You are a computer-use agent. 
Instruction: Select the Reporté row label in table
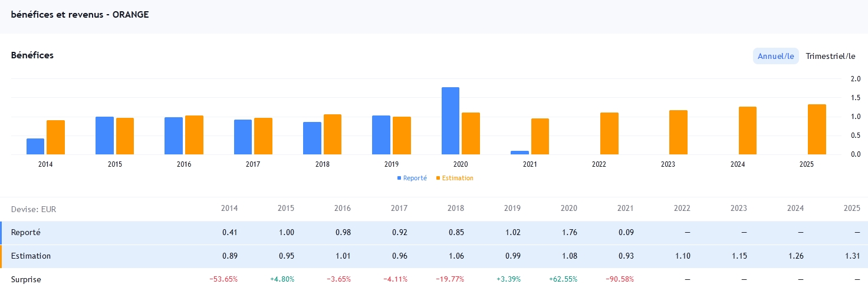click(x=26, y=233)
